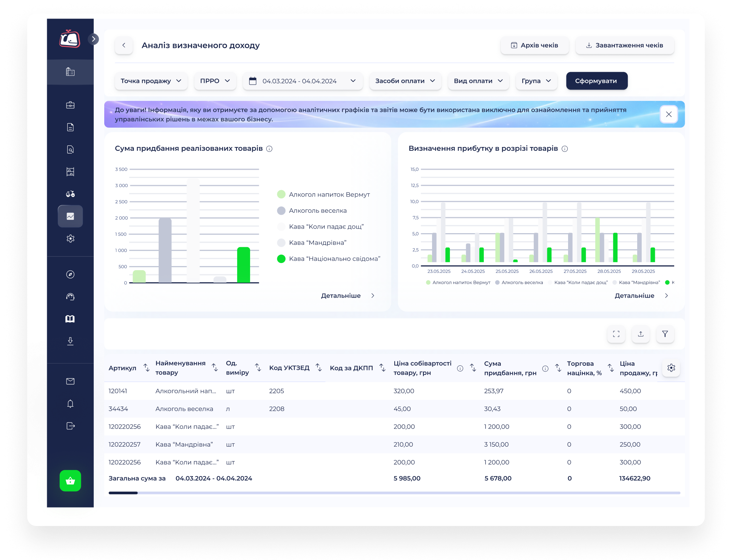The width and height of the screenshot is (732, 560).
Task: Close the attention notice banner
Action: click(669, 114)
